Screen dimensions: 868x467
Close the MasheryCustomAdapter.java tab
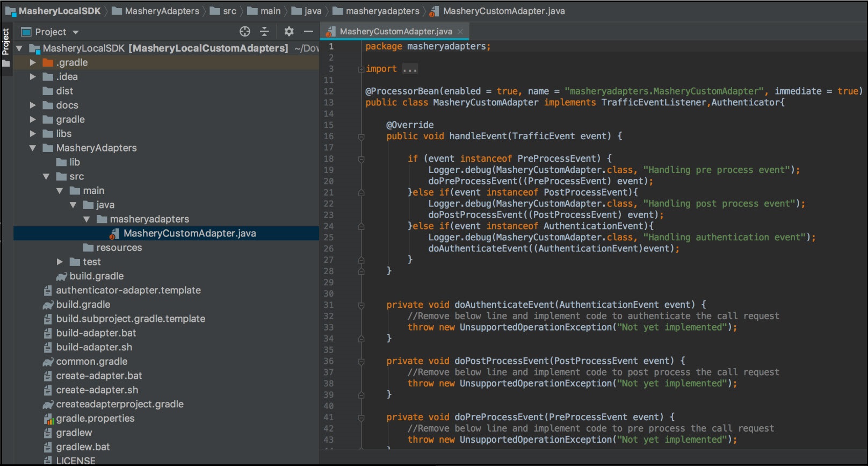(x=460, y=32)
